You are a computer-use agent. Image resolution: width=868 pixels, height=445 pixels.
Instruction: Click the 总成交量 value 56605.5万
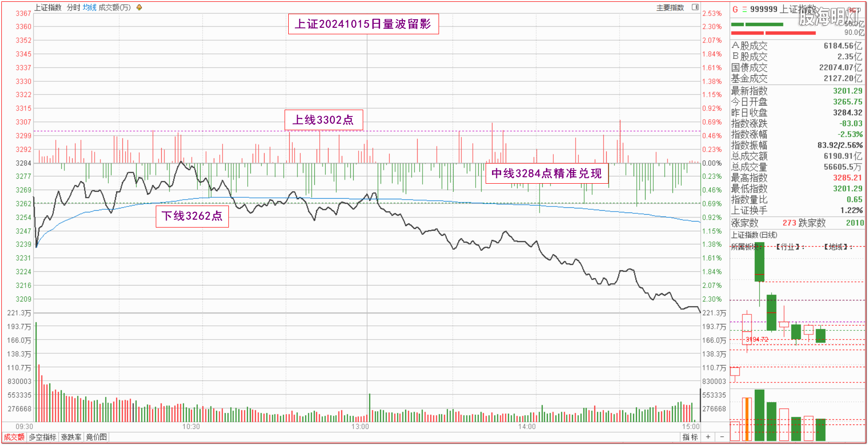pyautogui.click(x=843, y=167)
